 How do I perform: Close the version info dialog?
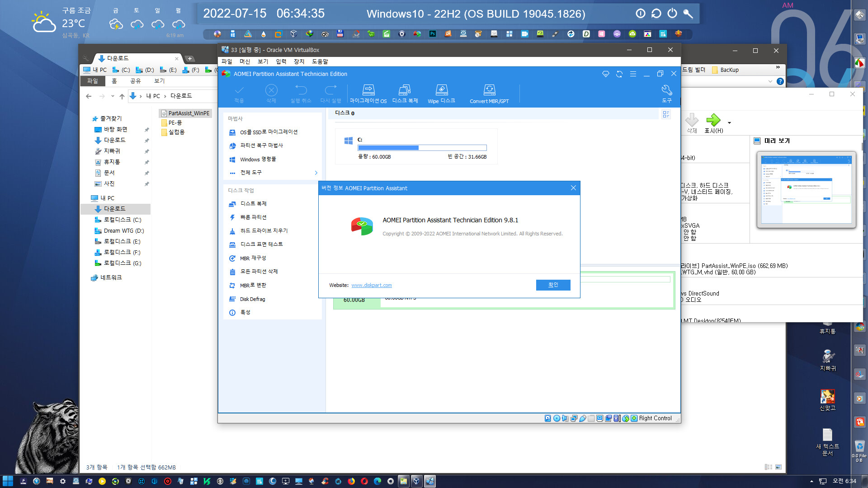pos(573,188)
